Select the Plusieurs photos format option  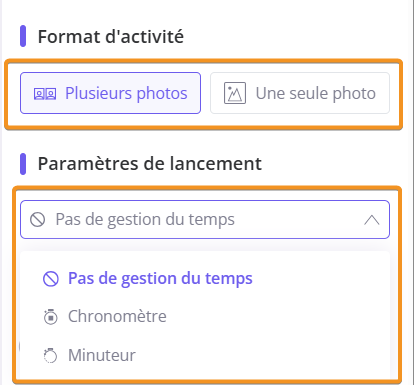click(x=110, y=93)
